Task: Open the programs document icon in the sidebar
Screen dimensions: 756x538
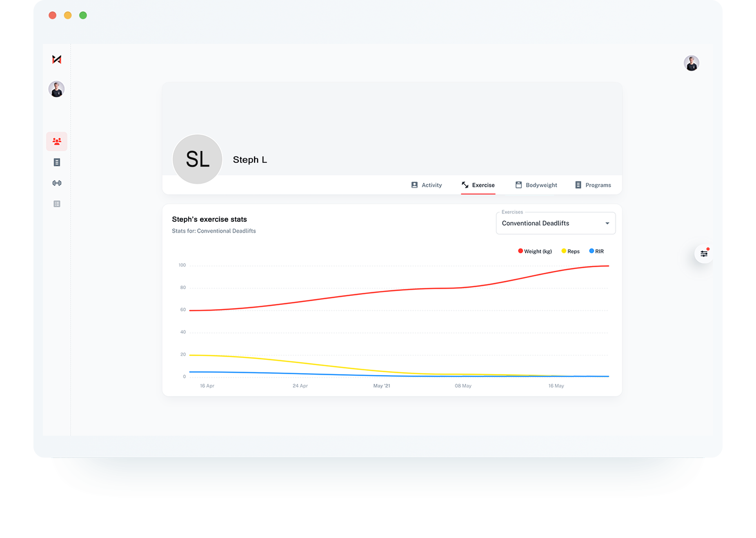Action: click(x=57, y=162)
